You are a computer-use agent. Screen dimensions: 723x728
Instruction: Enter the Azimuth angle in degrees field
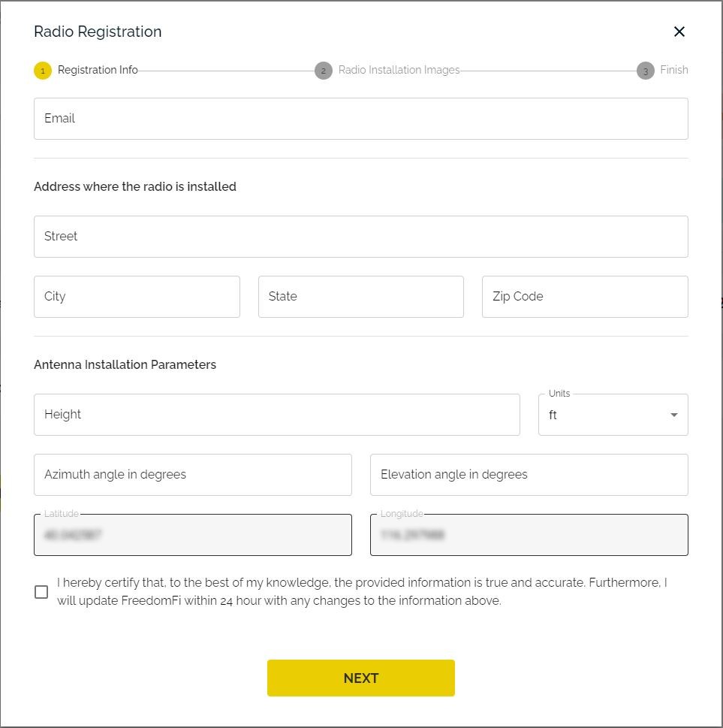192,475
